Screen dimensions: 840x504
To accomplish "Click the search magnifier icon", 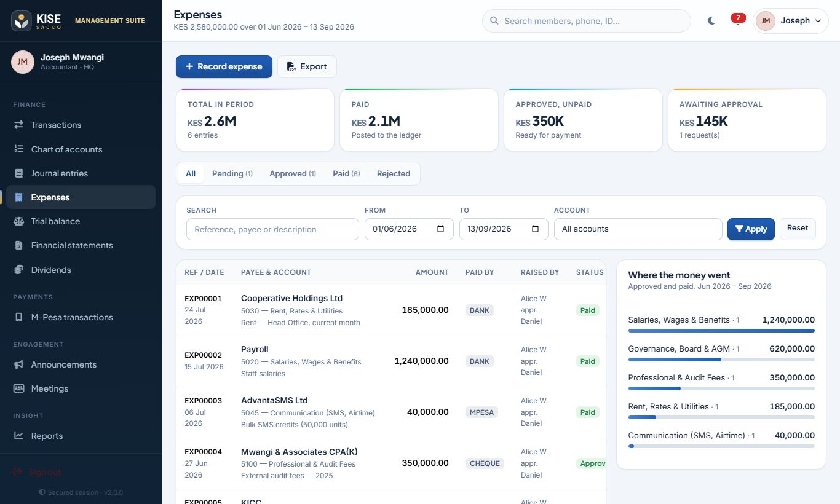I will pyautogui.click(x=494, y=21).
